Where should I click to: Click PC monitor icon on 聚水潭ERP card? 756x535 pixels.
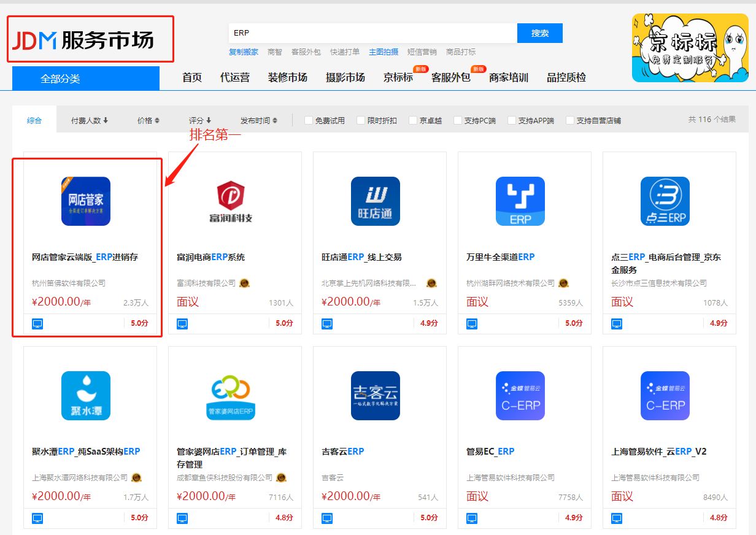pos(37,518)
